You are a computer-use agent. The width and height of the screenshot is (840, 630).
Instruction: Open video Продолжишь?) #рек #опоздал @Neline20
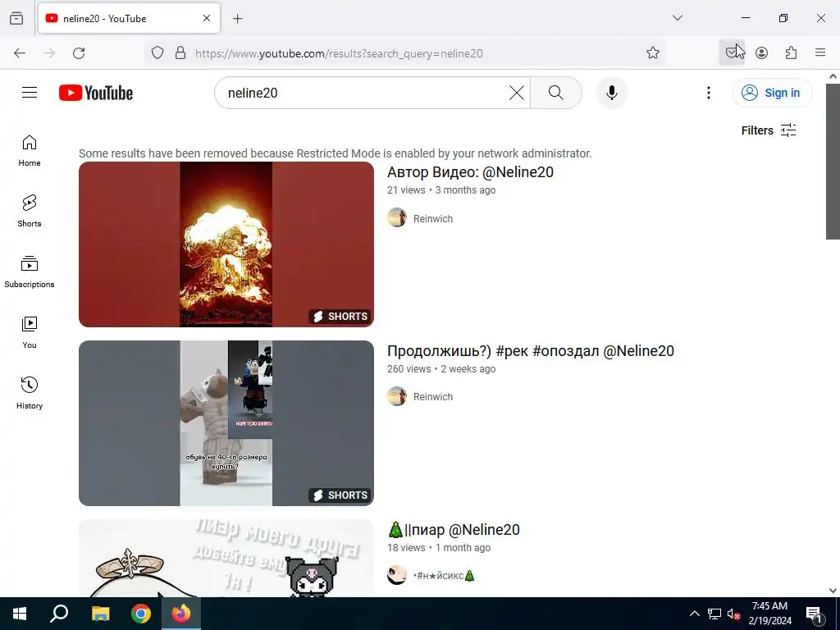(531, 351)
